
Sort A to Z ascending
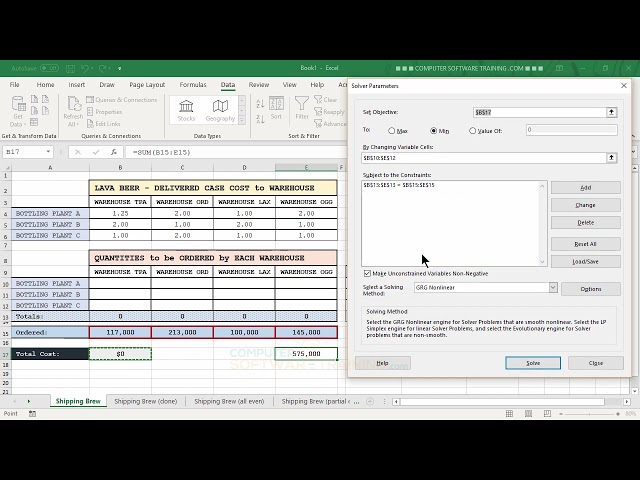click(260, 104)
